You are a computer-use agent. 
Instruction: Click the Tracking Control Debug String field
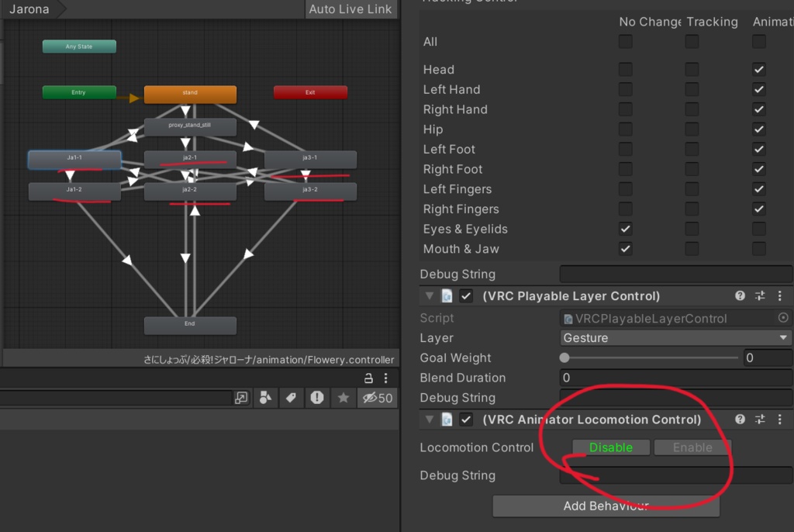pos(675,274)
